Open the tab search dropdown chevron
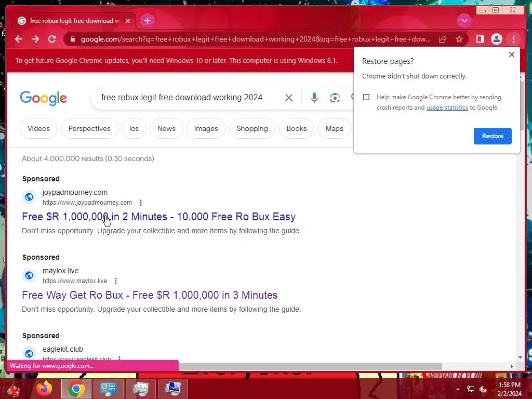The height and width of the screenshot is (399, 532). click(464, 21)
